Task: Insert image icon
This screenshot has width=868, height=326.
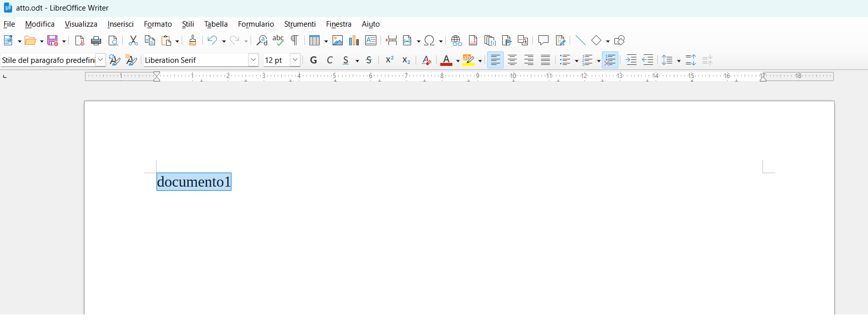Action: 338,40
